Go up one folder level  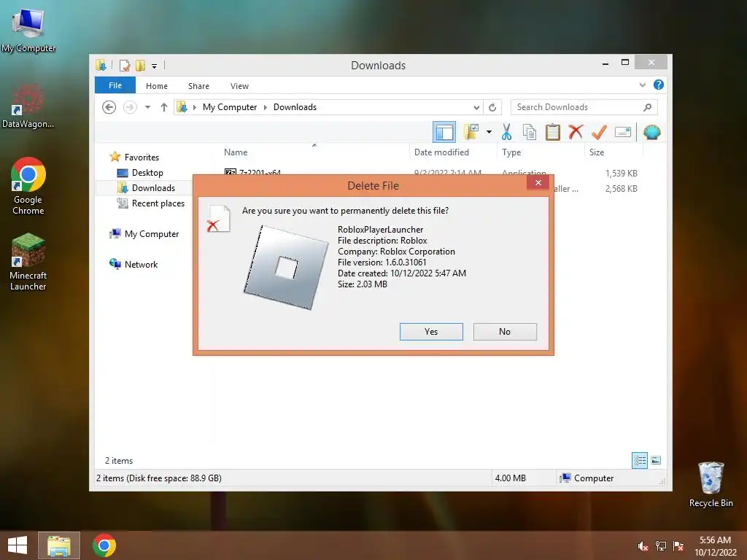pos(164,107)
